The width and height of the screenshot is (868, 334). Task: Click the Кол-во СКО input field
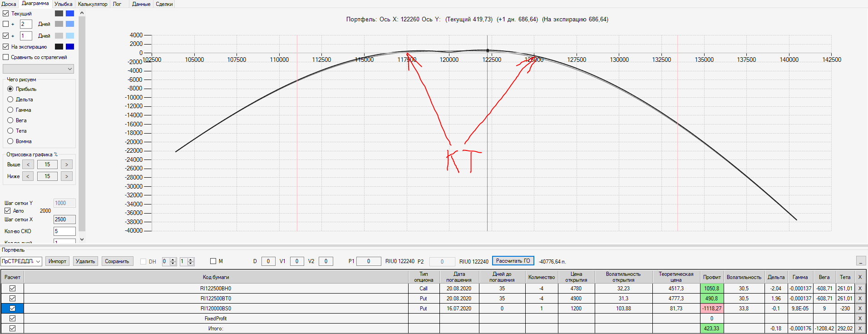coord(64,231)
